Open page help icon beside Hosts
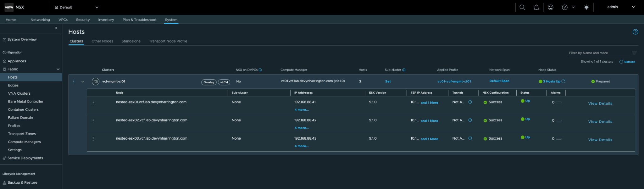This screenshot has width=644, height=189. tap(635, 32)
